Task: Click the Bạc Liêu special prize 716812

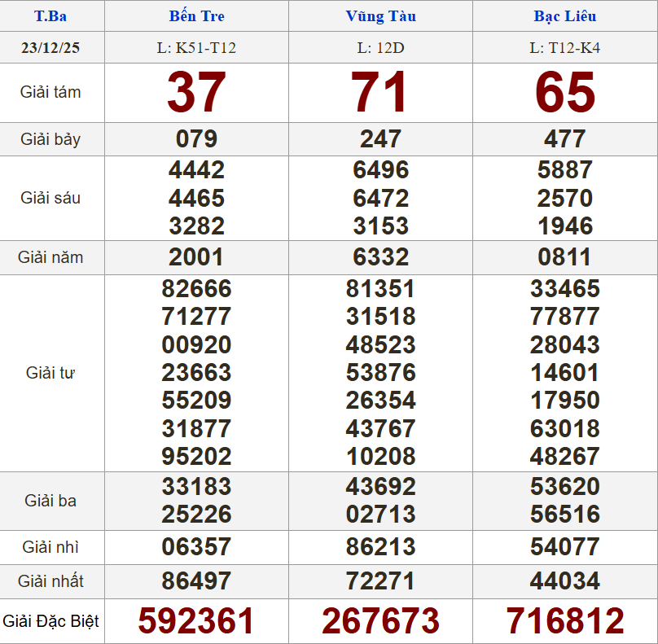Action: coord(564,621)
